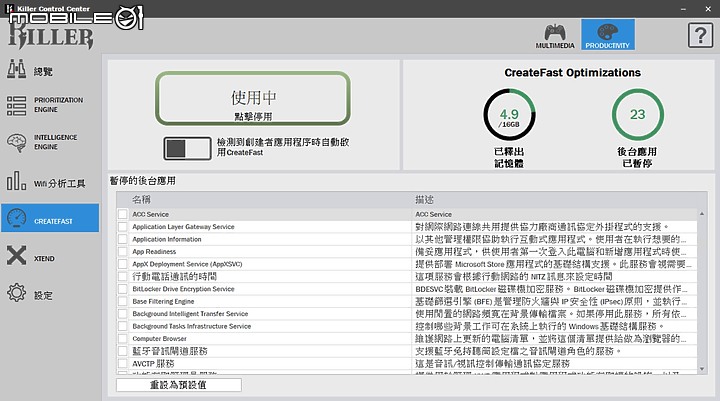Check 行動電話通訊的時間 checkbox
This screenshot has width=720, height=401.
[x=123, y=276]
